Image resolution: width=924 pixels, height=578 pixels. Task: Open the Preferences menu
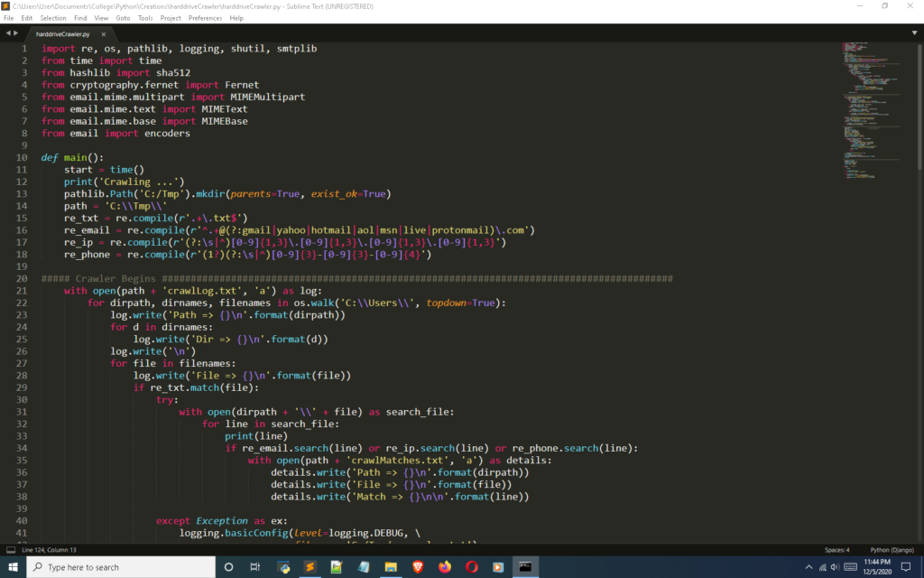205,18
